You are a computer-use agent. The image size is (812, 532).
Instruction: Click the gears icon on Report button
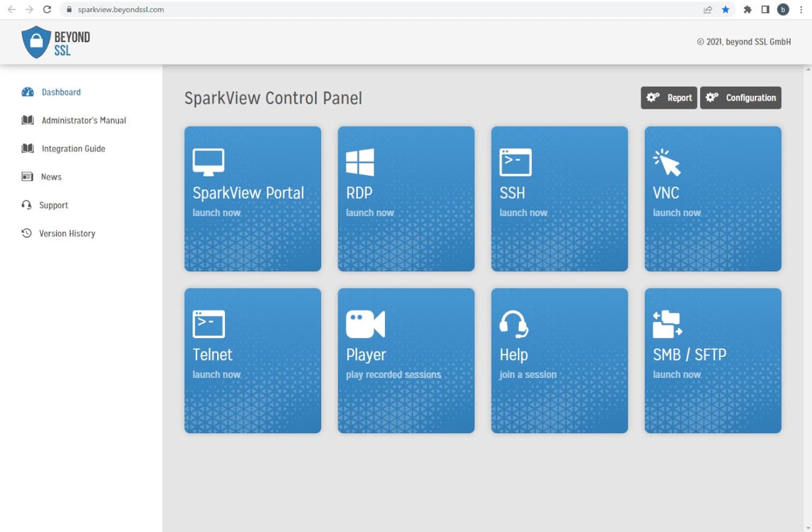coord(653,97)
